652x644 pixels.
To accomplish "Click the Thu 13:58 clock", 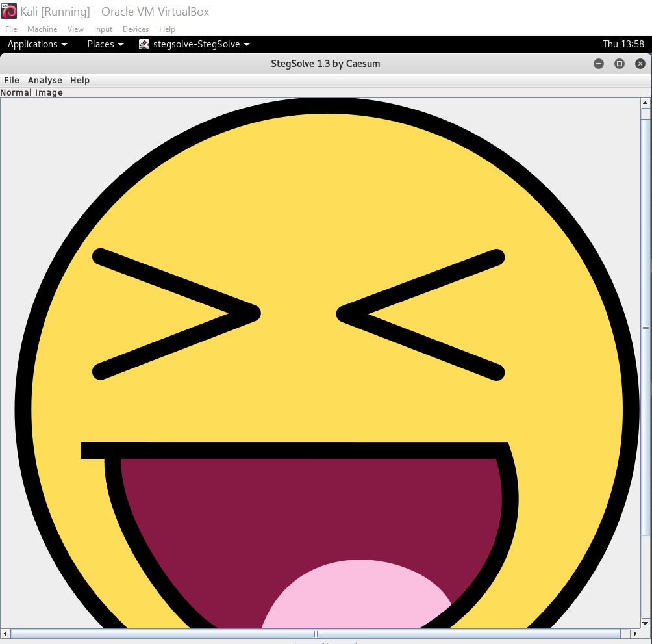I will [x=623, y=44].
